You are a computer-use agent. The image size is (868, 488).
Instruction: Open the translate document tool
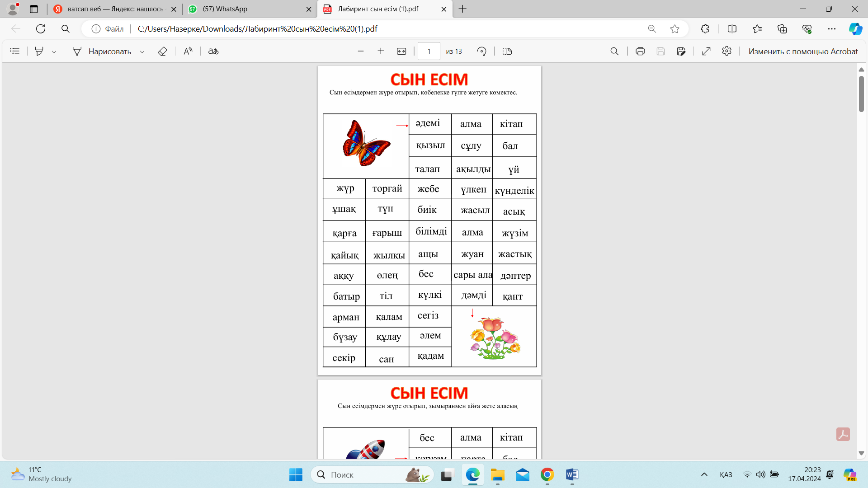[x=213, y=52]
